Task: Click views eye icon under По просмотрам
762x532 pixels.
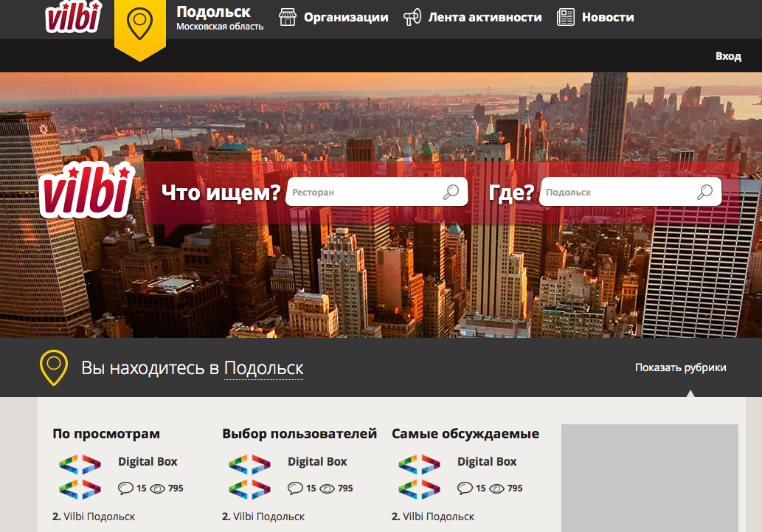Action: click(x=157, y=488)
